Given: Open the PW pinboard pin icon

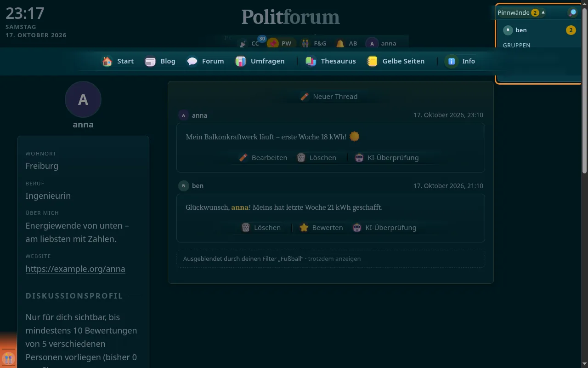Looking at the screenshot, I should pos(280,43).
